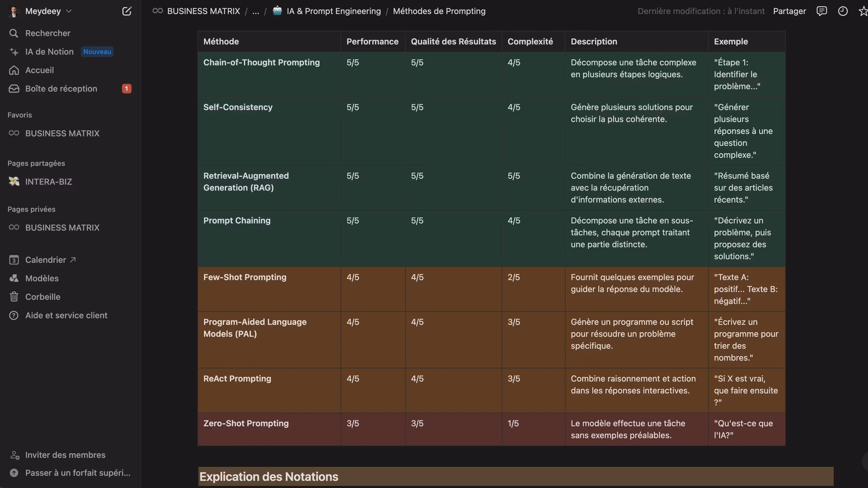Expand the Meydeey workspace switcher chevron
868x488 pixels.
tap(69, 11)
